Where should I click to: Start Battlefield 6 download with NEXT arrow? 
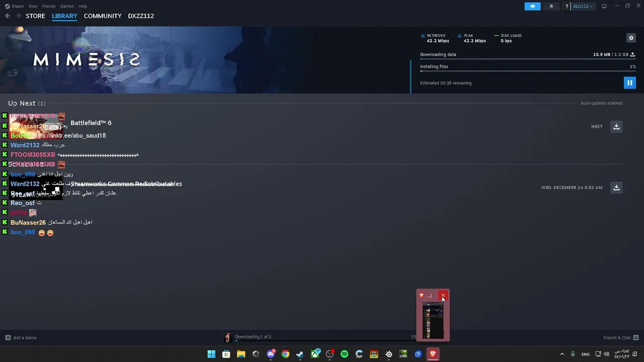(616, 126)
